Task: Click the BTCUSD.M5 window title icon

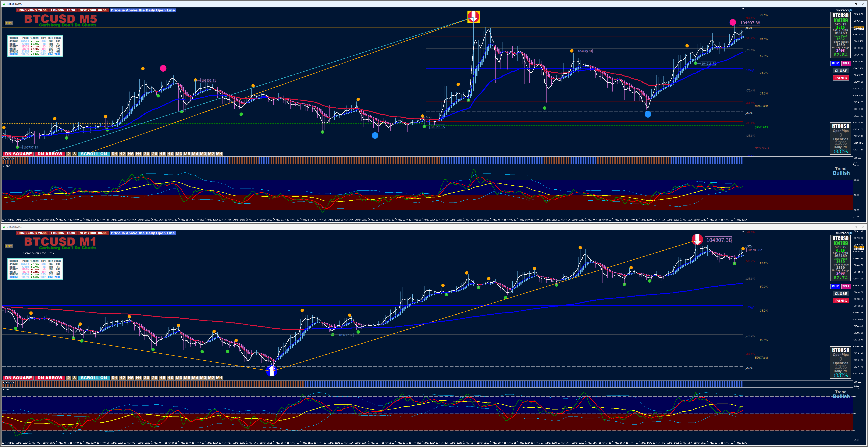Action: 4,4
